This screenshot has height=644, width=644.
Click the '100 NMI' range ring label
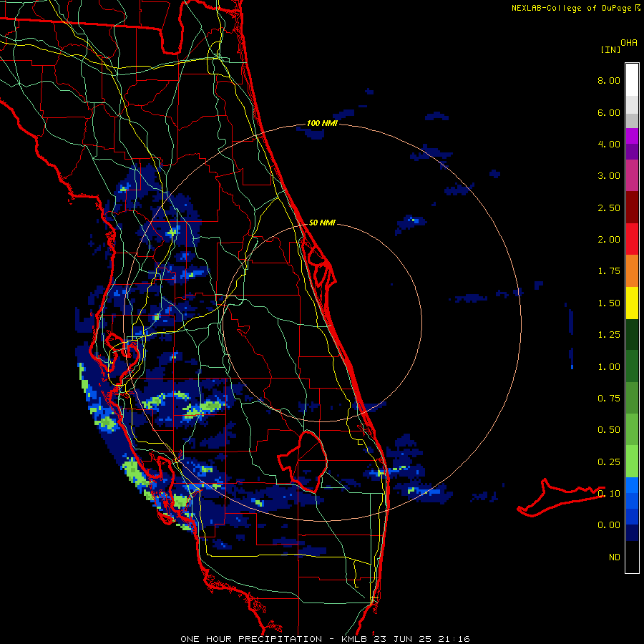[x=321, y=123]
